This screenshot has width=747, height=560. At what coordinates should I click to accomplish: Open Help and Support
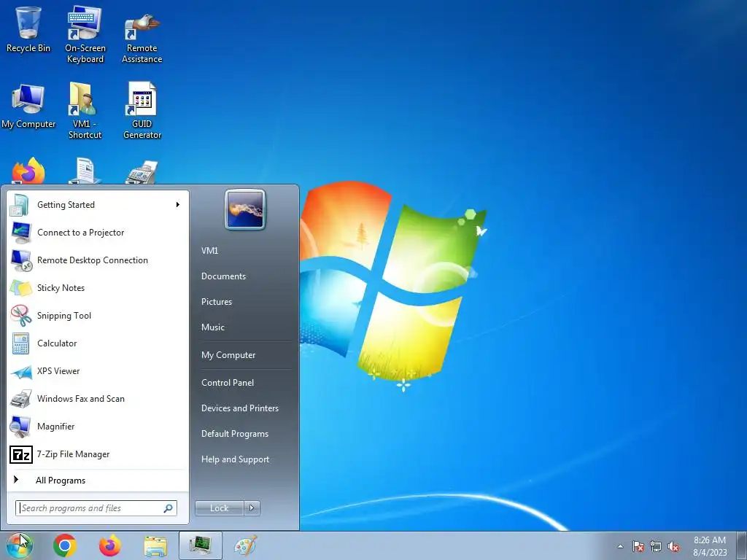point(235,459)
